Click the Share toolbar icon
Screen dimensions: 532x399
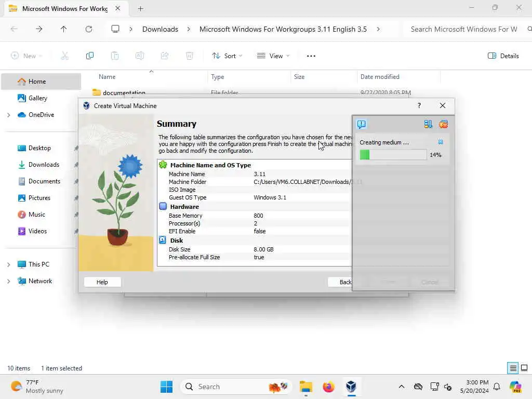coord(165,56)
